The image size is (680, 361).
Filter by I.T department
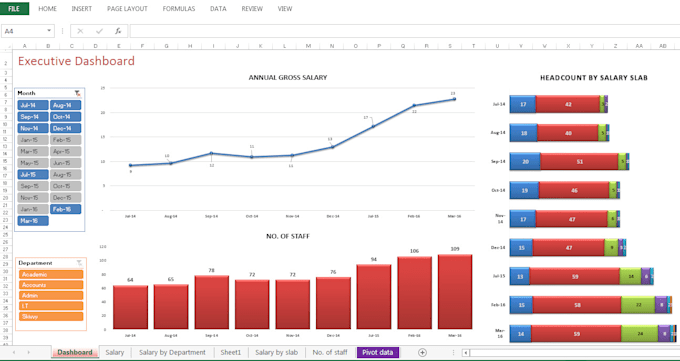pos(51,306)
